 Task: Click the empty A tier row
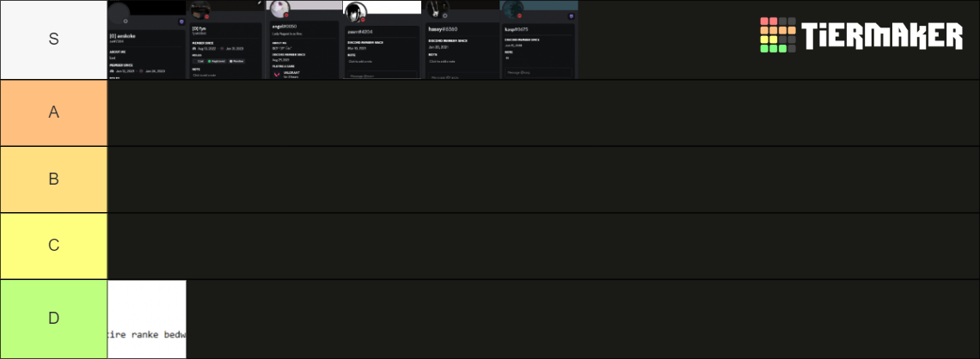[x=544, y=113]
